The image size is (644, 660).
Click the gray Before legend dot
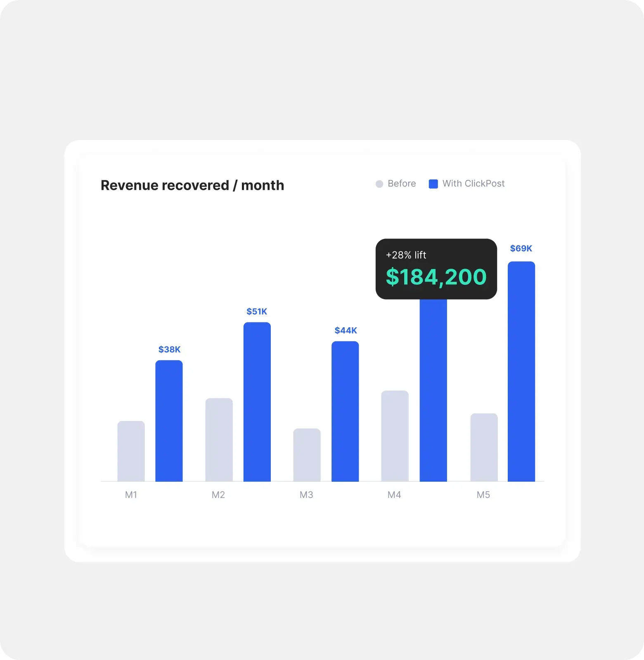[x=379, y=184]
